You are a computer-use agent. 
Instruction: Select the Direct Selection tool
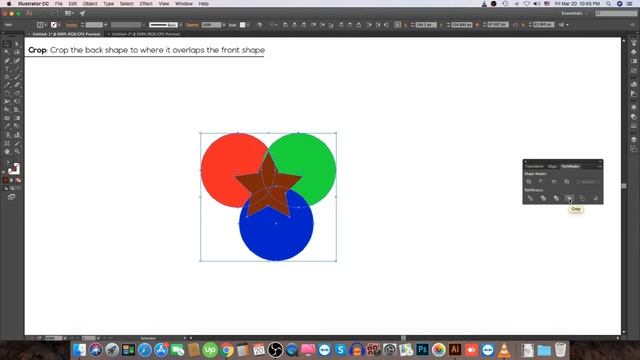click(17, 44)
